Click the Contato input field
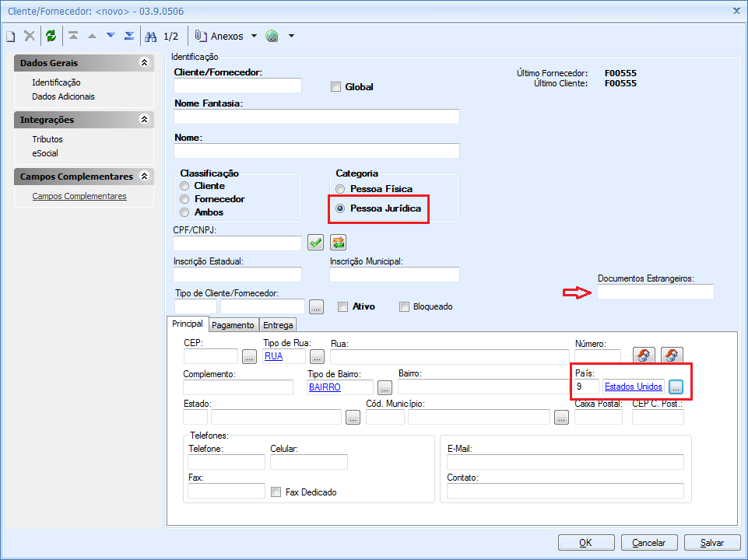Viewport: 748px width, 560px height. coord(565,491)
